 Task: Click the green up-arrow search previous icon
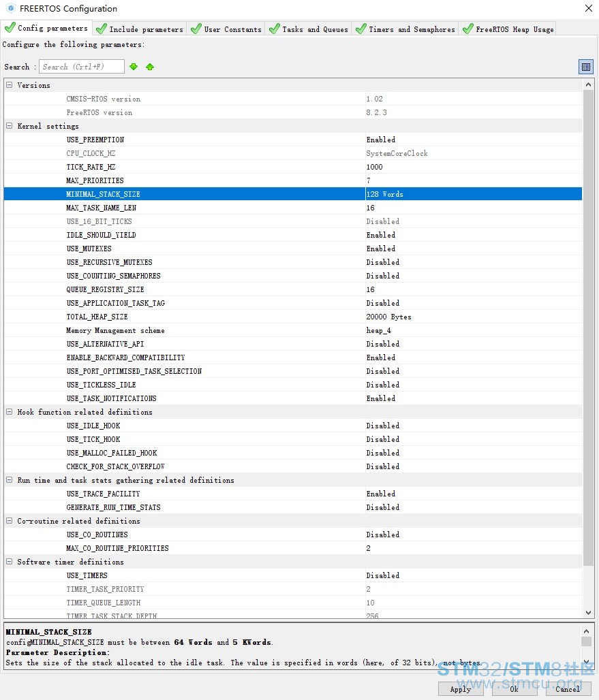click(x=150, y=67)
